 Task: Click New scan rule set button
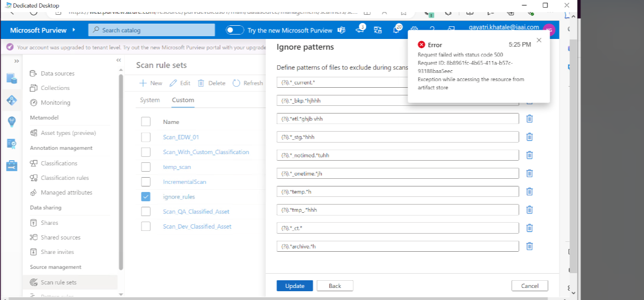click(151, 83)
